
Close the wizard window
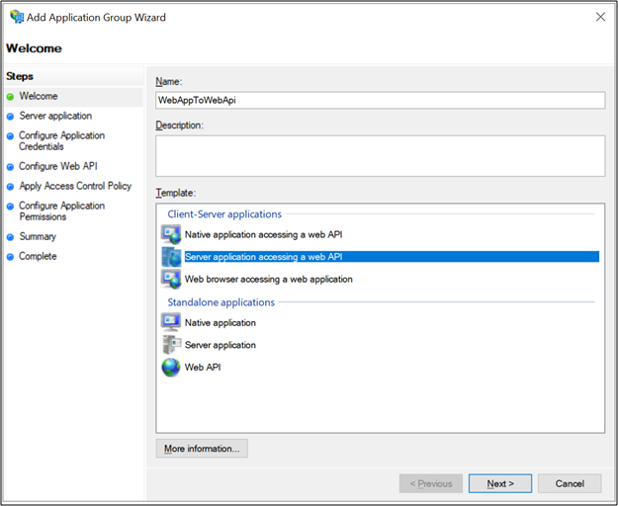click(x=599, y=17)
